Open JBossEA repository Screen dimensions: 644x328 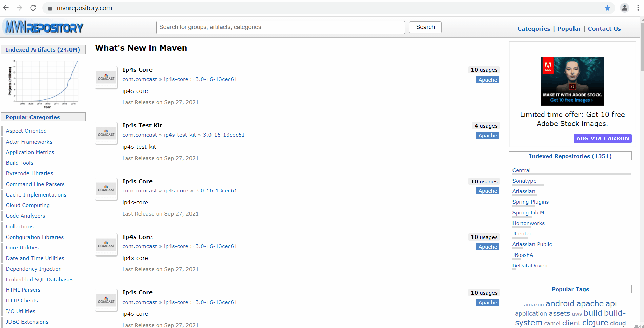coord(523,255)
